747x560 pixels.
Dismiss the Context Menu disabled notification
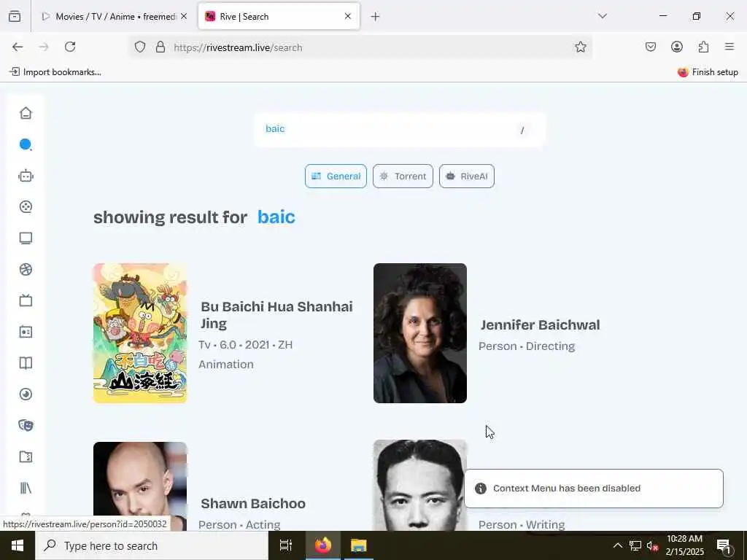click(x=593, y=489)
